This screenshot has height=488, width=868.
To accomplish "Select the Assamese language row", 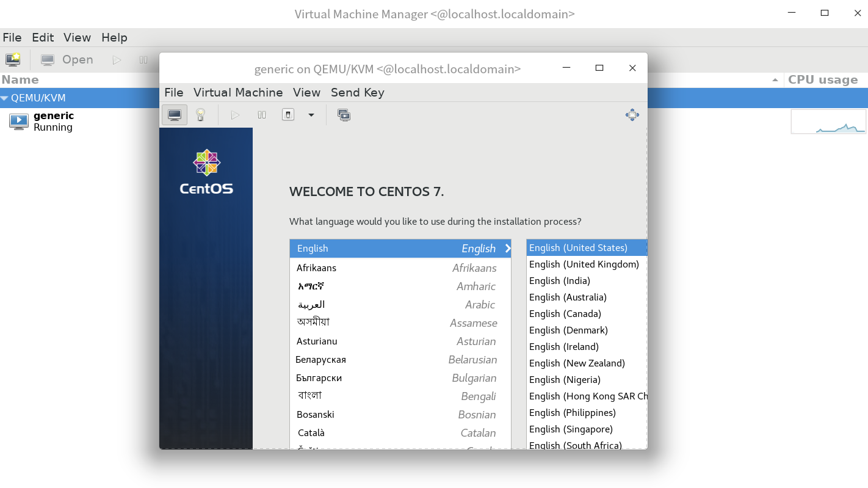I will 400,323.
